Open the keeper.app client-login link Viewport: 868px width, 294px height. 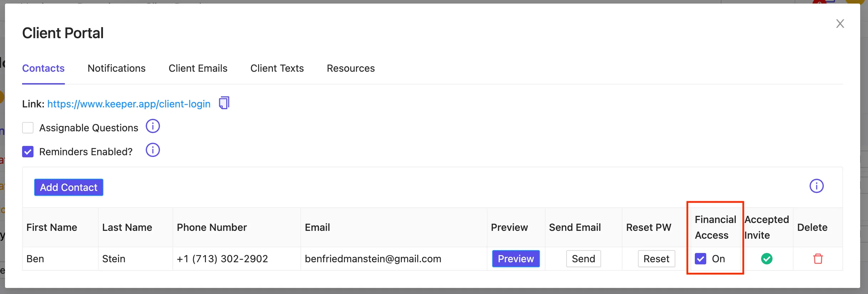pyautogui.click(x=129, y=104)
